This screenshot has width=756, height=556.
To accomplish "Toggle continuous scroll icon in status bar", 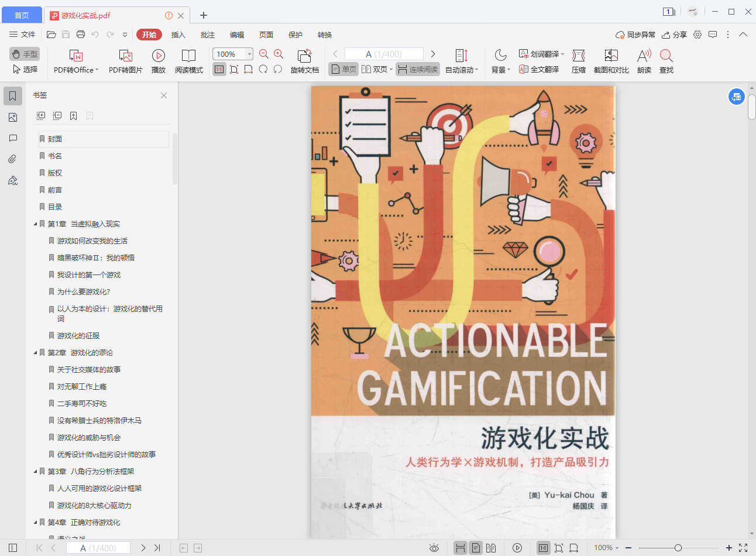I will point(461,548).
